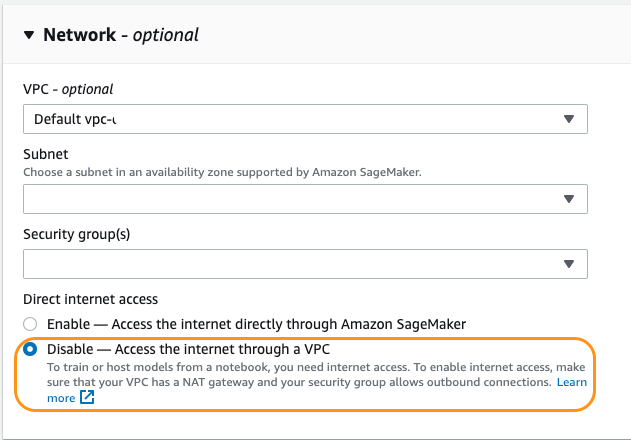631x440 pixels.
Task: Click the external link icon after Learn more
Action: pyautogui.click(x=87, y=398)
